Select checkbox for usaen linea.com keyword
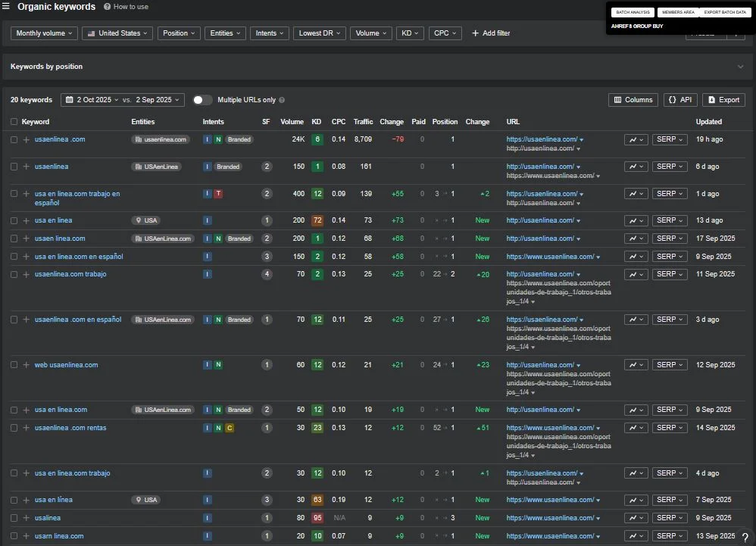Screen dimensions: 756x546 click(14, 239)
